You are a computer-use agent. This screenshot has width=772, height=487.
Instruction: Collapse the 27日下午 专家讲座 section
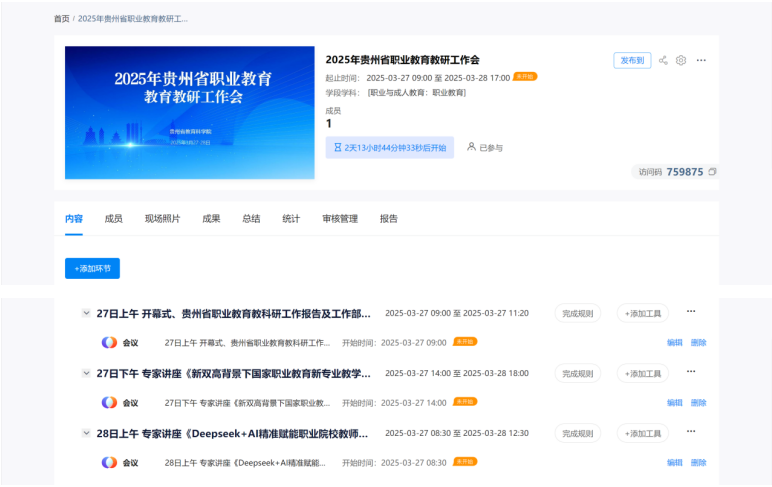pyautogui.click(x=86, y=373)
